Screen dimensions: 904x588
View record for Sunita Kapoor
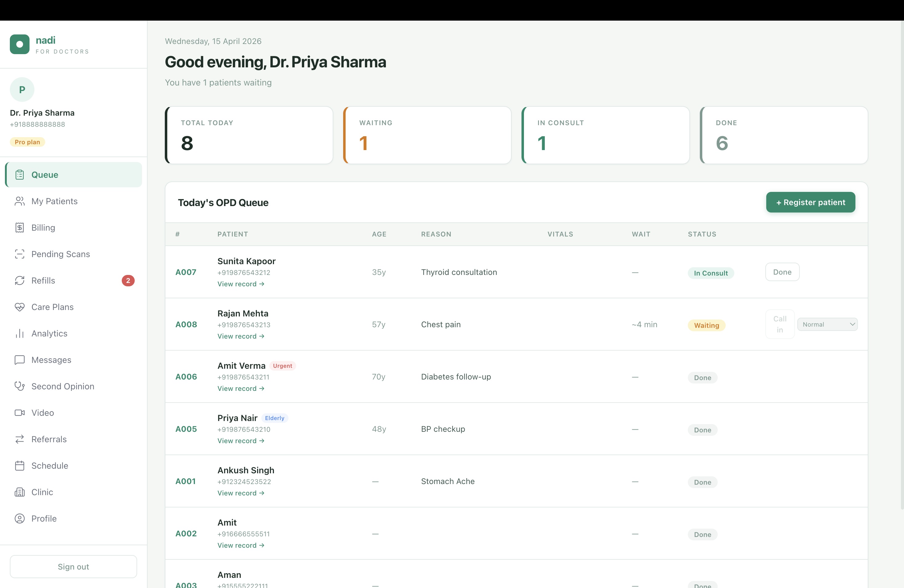click(241, 284)
